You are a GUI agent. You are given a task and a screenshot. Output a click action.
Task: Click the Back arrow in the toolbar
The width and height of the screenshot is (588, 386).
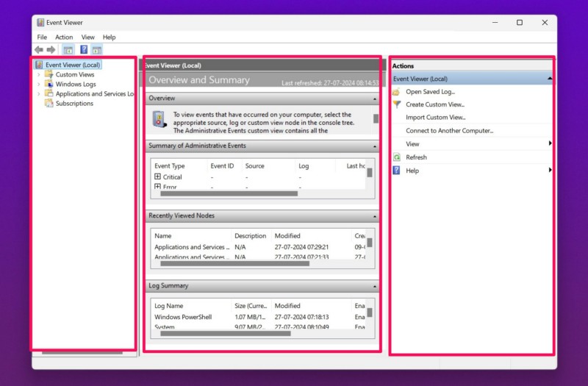click(38, 50)
